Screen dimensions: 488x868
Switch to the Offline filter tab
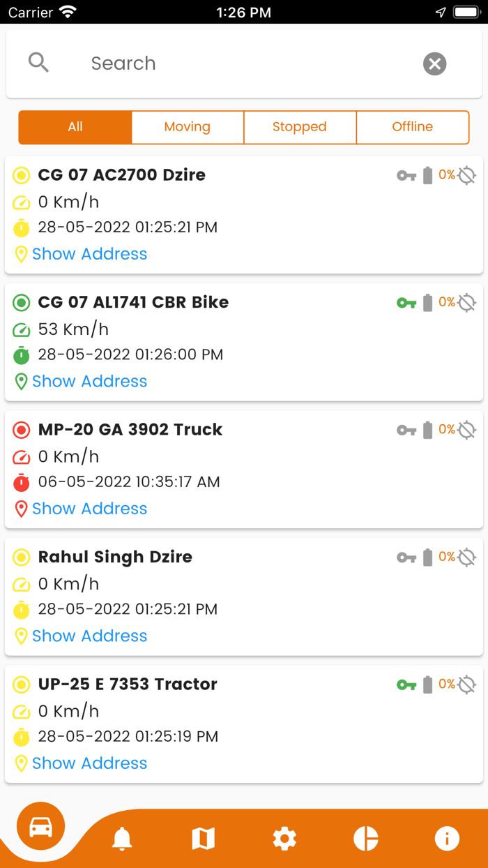tap(413, 127)
